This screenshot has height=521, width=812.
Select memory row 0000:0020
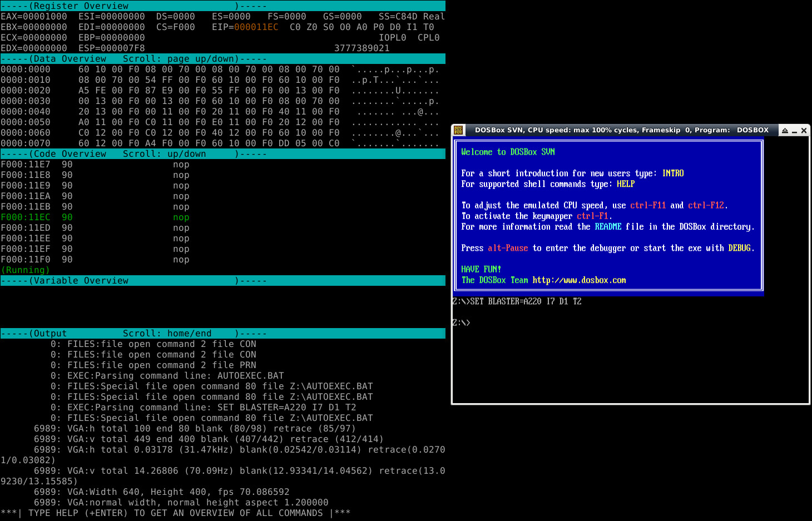220,91
